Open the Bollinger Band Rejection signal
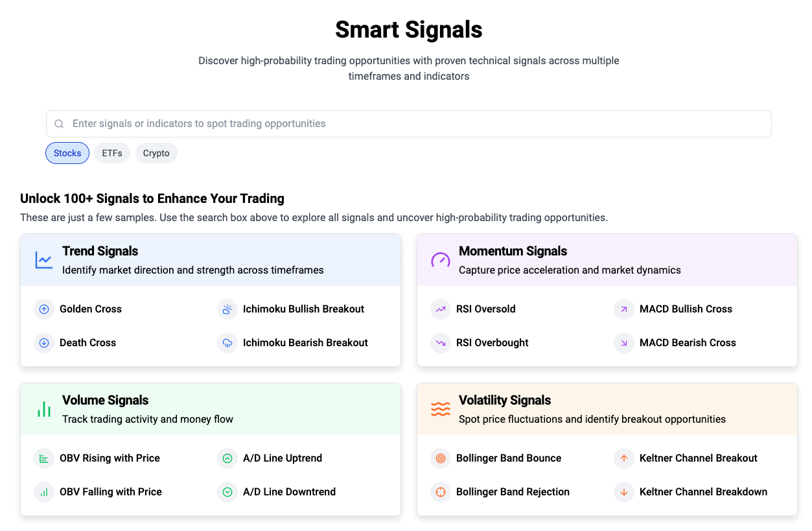 click(513, 492)
